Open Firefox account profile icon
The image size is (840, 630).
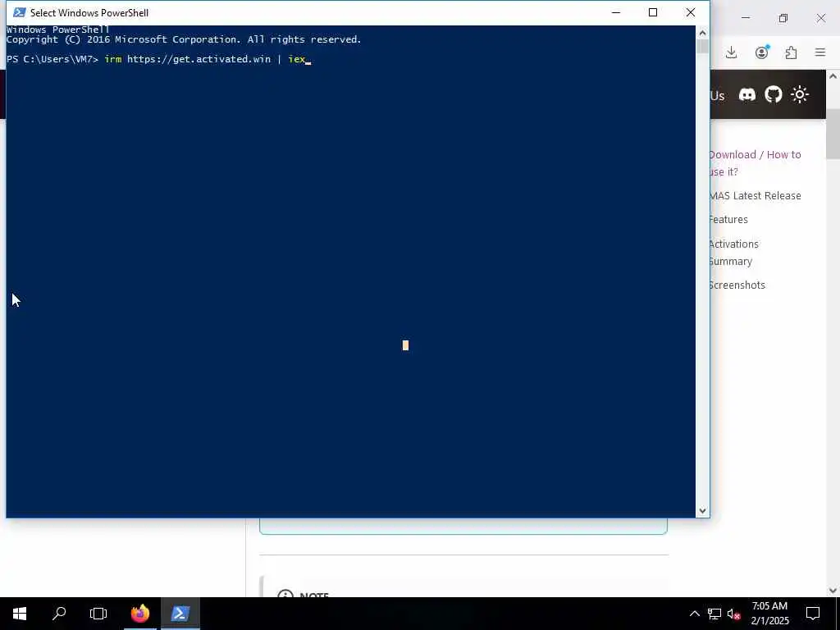click(x=762, y=52)
